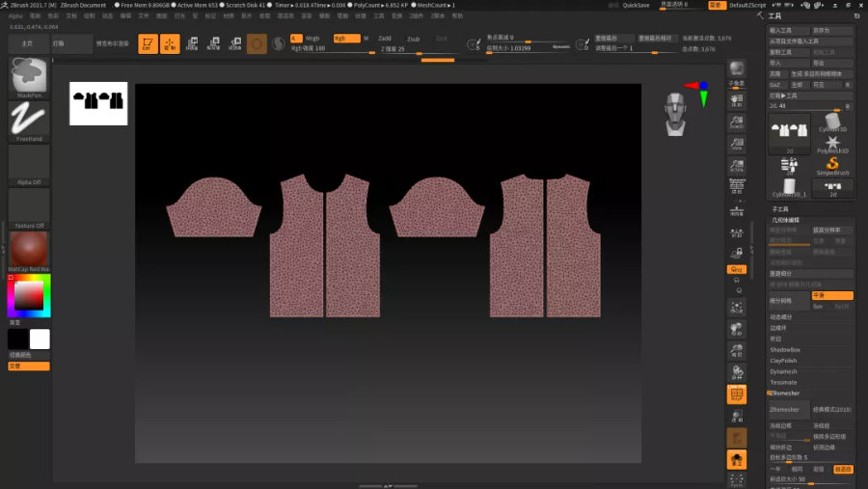The height and width of the screenshot is (489, 868).
Task: Toggle the orange Gxyz symmetry button
Action: tap(736, 270)
